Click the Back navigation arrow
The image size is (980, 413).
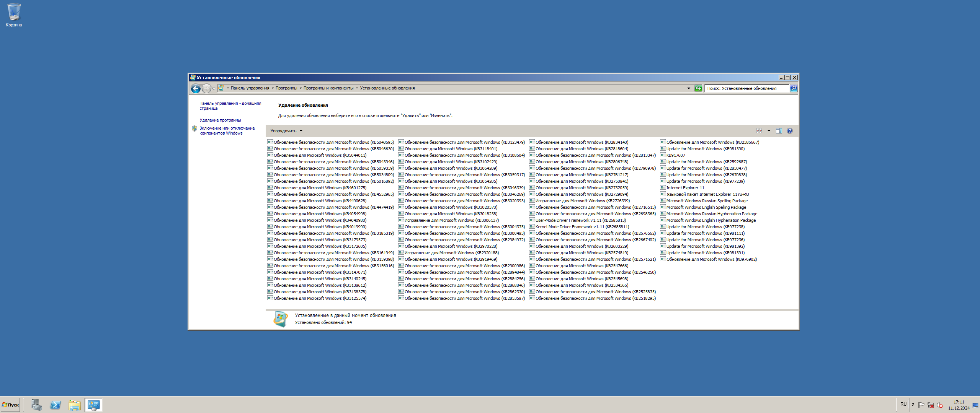click(196, 88)
